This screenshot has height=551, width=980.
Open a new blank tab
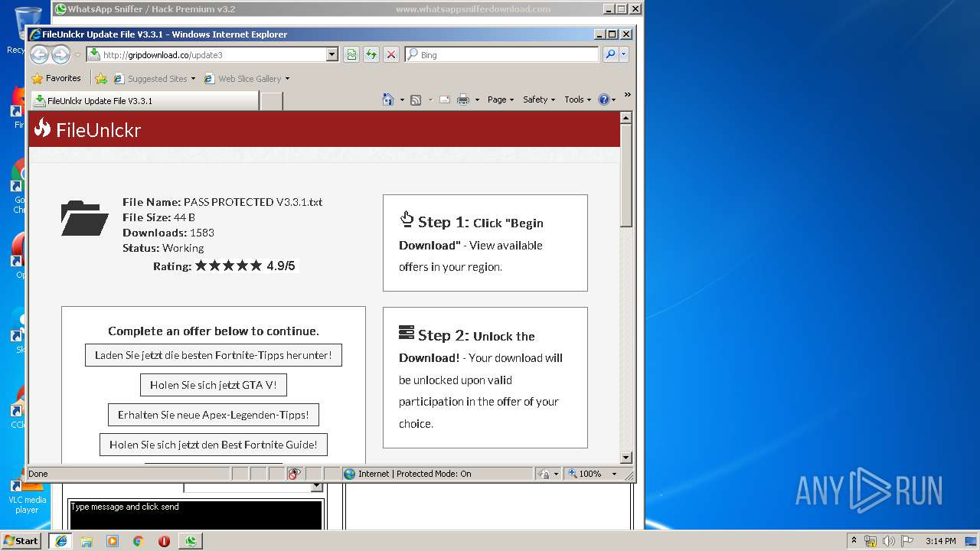coord(271,100)
